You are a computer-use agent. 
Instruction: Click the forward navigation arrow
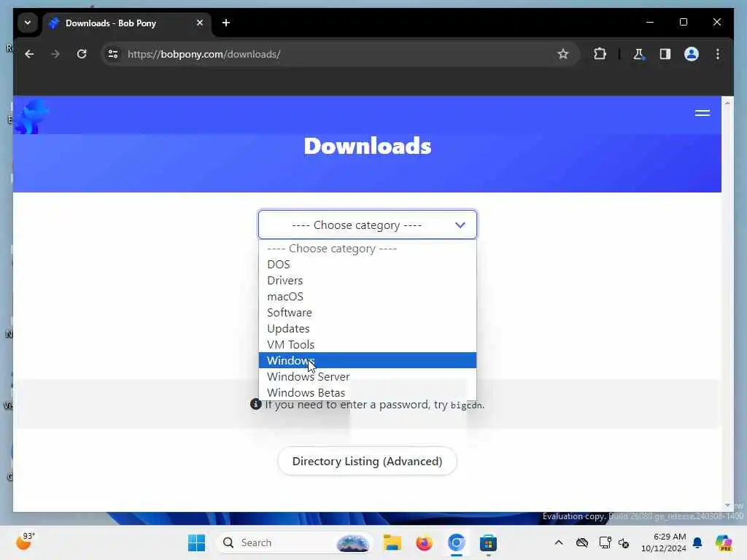click(x=55, y=54)
